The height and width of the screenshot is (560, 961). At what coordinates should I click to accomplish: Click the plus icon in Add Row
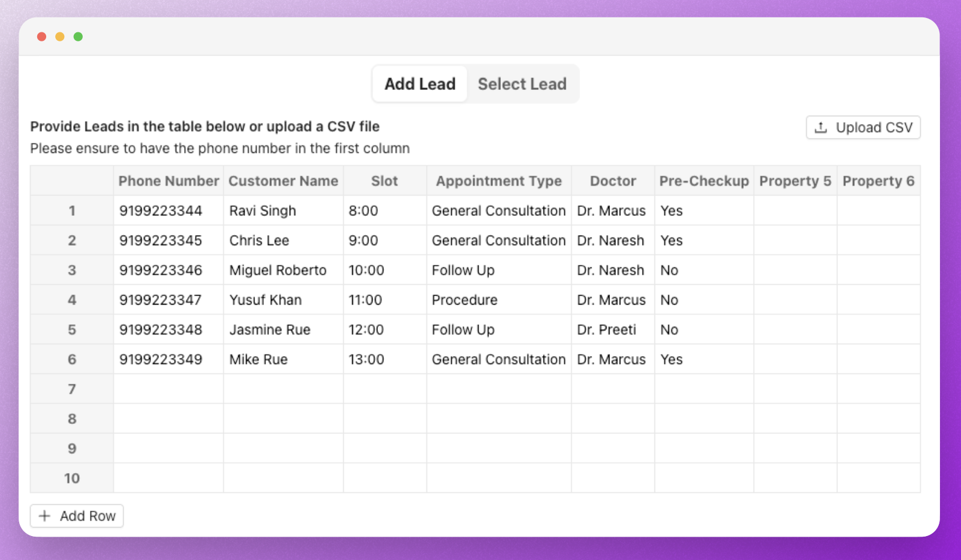point(44,516)
